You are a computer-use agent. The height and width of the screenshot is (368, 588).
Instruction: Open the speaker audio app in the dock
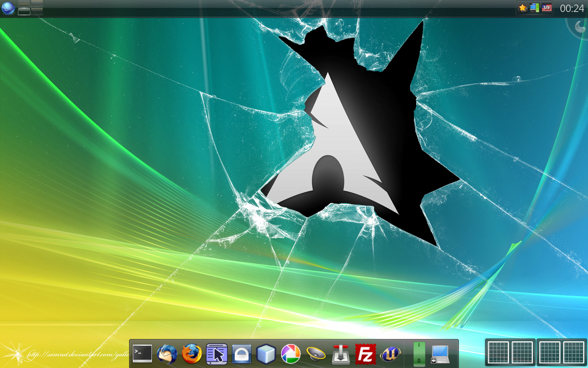(316, 354)
